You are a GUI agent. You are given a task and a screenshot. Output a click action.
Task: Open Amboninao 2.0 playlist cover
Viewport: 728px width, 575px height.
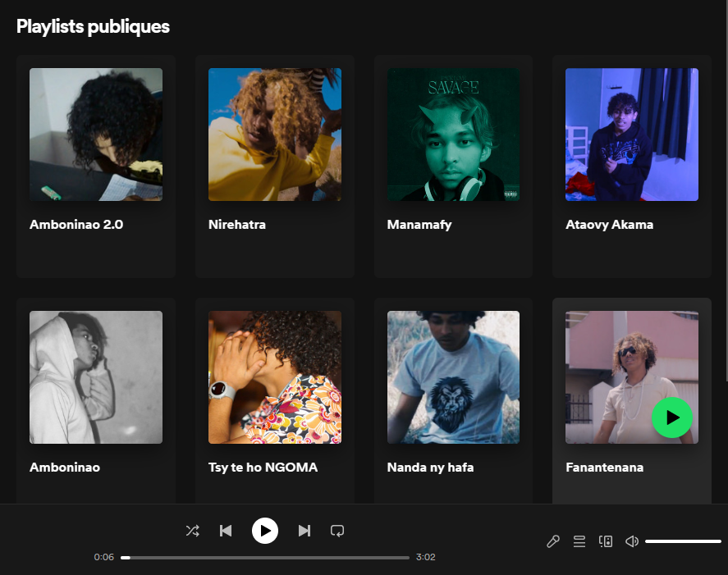[x=96, y=135]
